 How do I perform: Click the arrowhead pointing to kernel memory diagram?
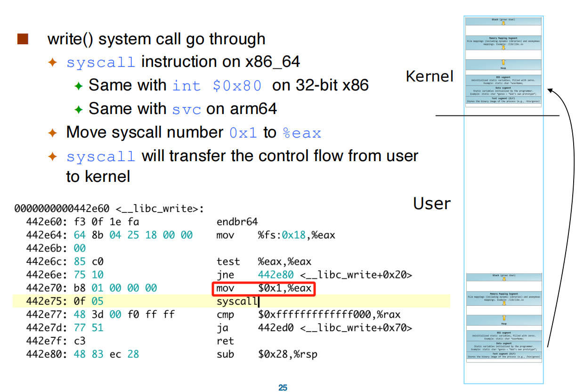(x=551, y=90)
